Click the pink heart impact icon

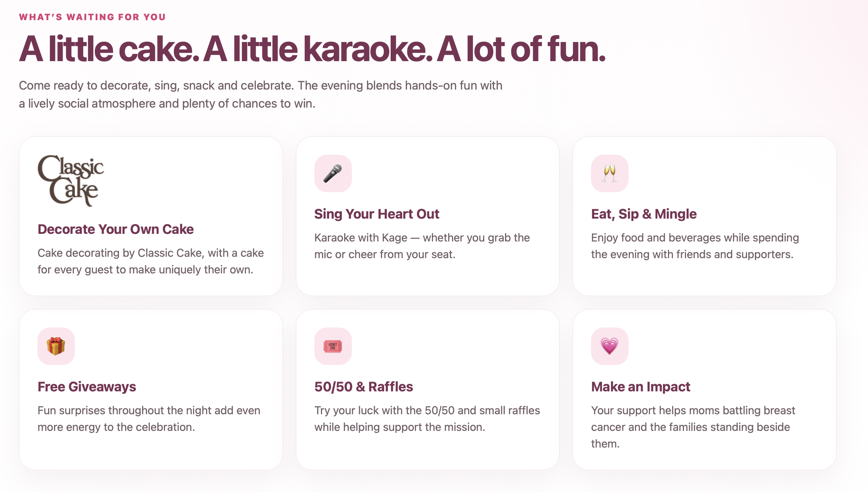tap(610, 346)
